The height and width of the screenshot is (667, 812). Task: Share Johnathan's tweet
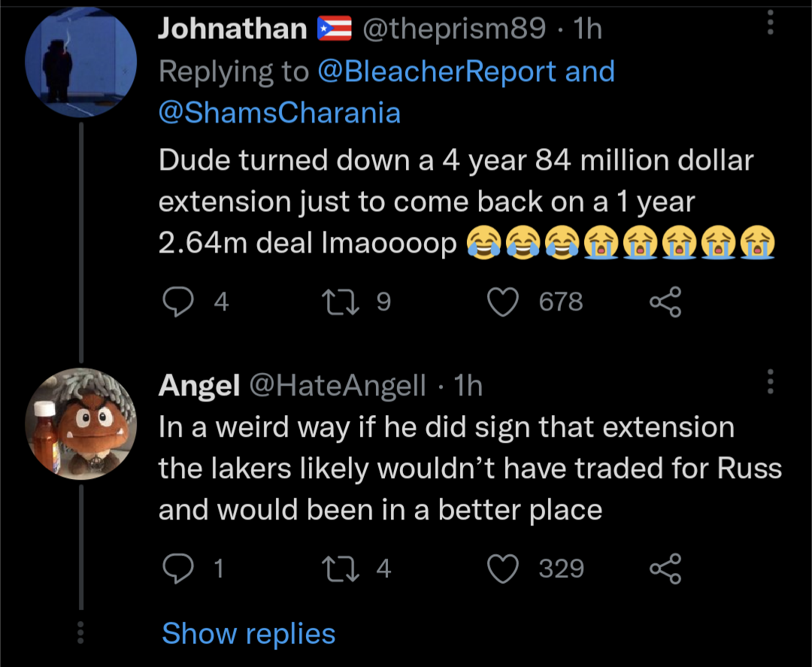point(665,302)
